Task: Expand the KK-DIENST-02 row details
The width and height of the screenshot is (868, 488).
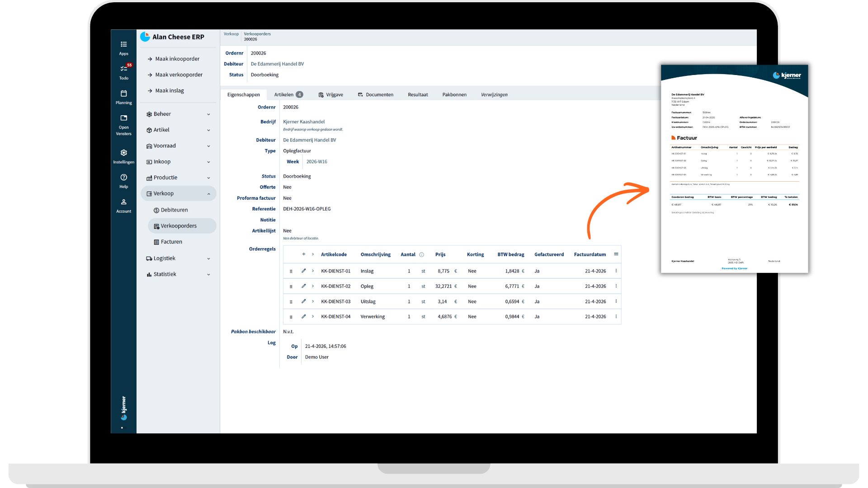Action: pyautogui.click(x=313, y=286)
